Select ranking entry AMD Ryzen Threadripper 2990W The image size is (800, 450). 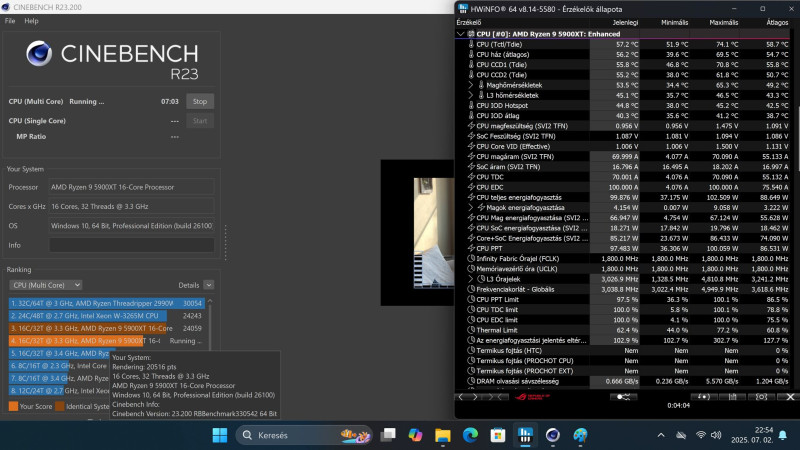tap(107, 303)
